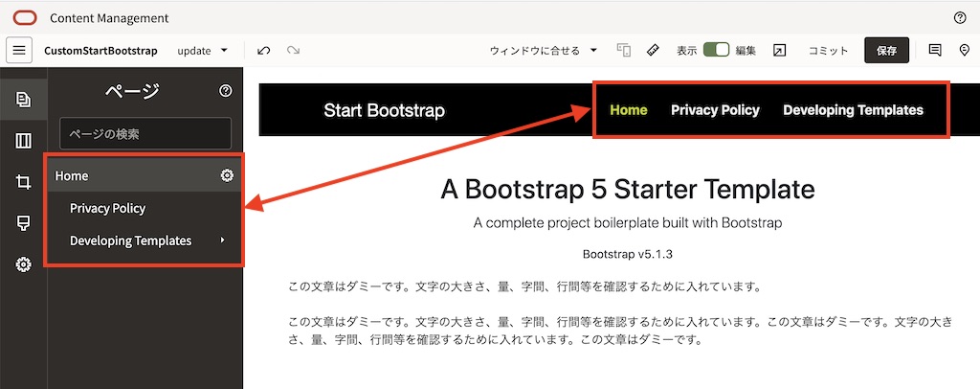Expand the Developing Templates page tree arrow
The width and height of the screenshot is (980, 389).
click(x=223, y=240)
